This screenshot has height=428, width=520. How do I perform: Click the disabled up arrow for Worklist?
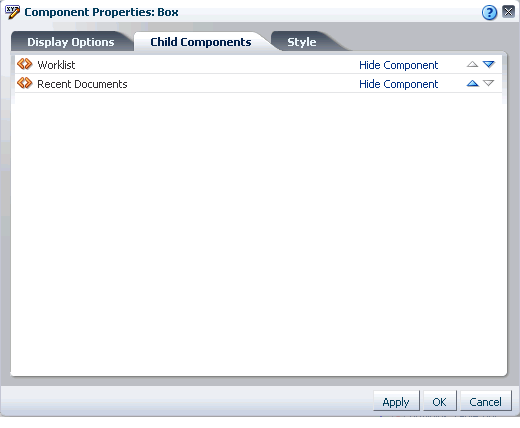(x=472, y=64)
